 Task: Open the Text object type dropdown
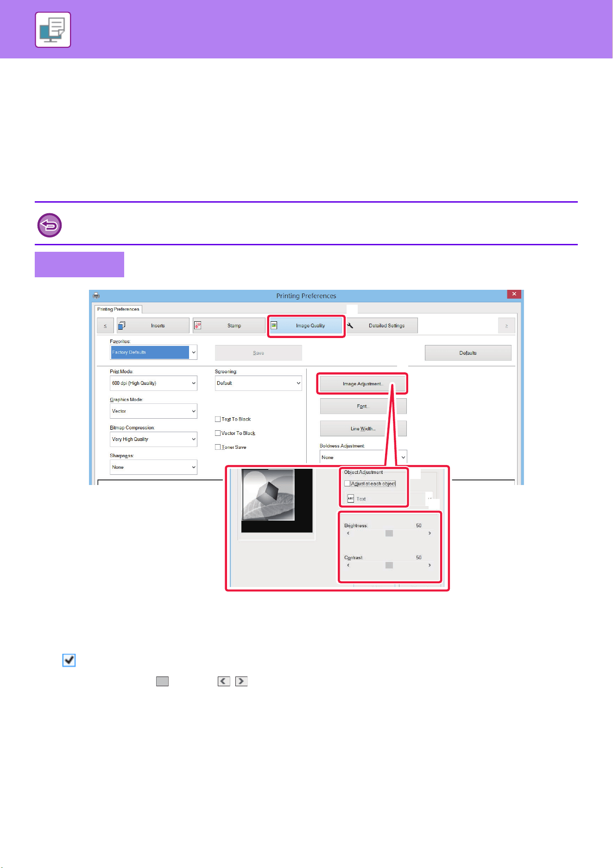click(x=389, y=498)
